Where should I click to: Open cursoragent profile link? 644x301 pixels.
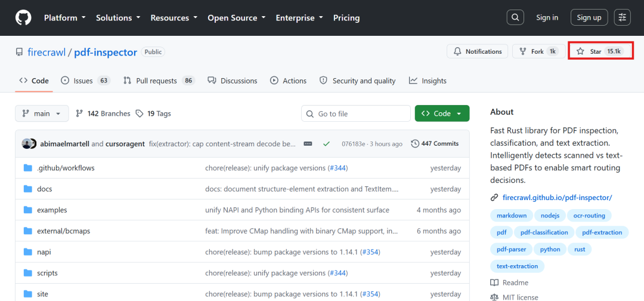(125, 144)
